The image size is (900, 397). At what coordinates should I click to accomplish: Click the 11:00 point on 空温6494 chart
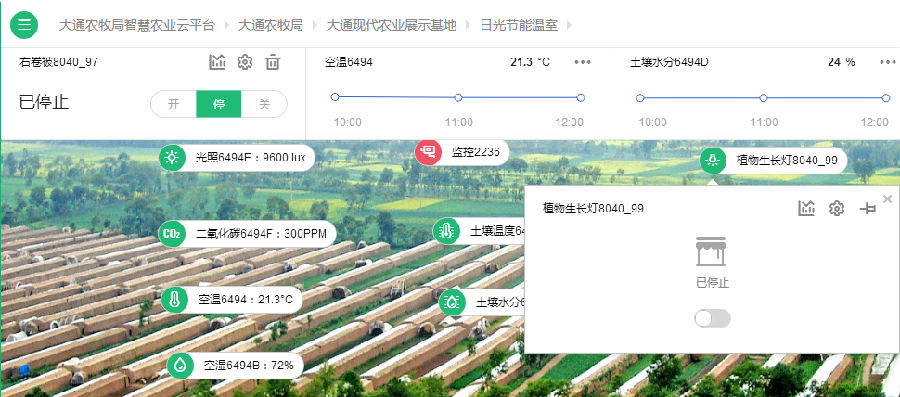pos(458,98)
